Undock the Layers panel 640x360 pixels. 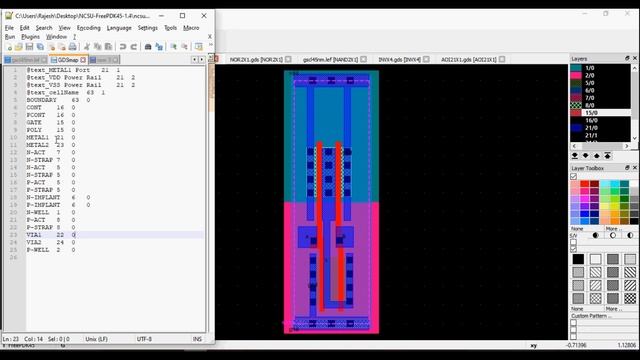[x=627, y=58]
